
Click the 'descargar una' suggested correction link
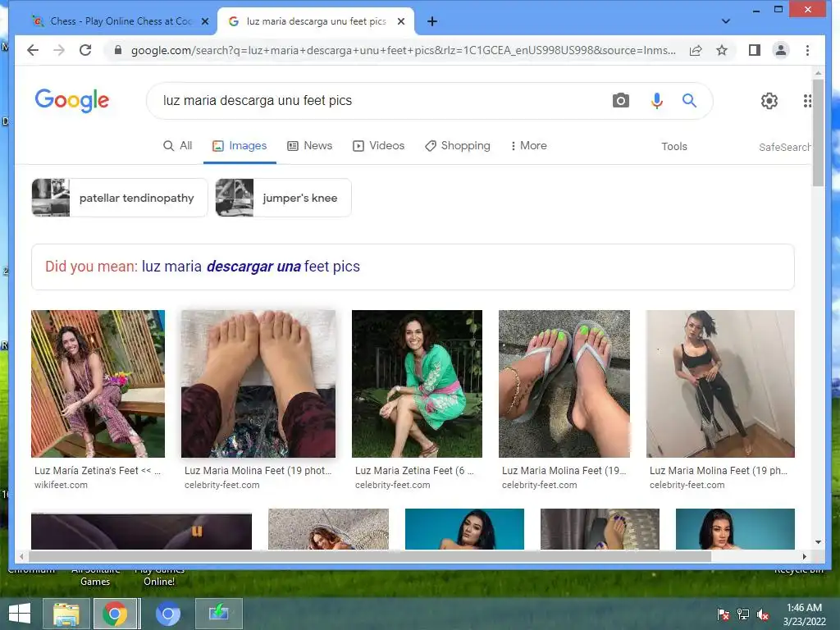click(x=253, y=267)
